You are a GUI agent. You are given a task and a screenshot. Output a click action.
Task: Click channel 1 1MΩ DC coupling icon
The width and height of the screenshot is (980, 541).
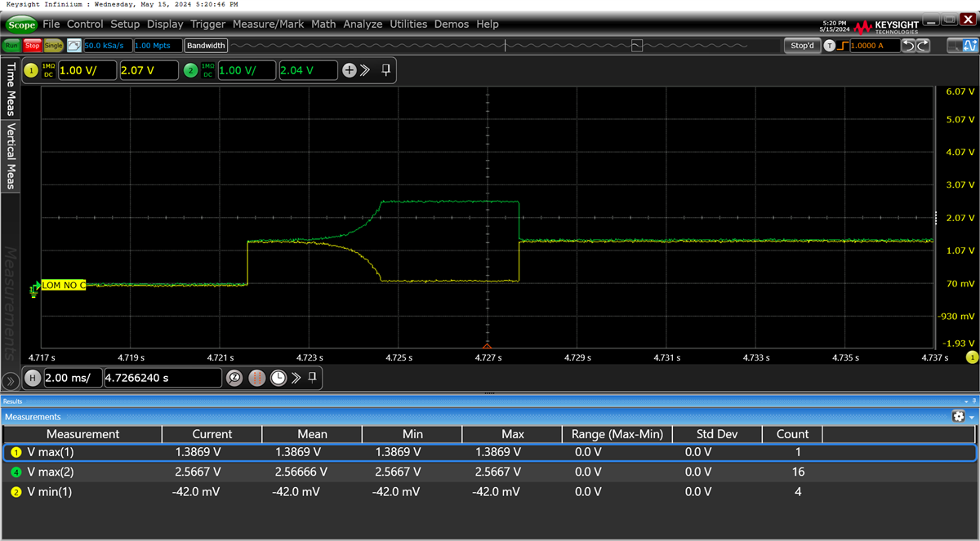[48, 71]
